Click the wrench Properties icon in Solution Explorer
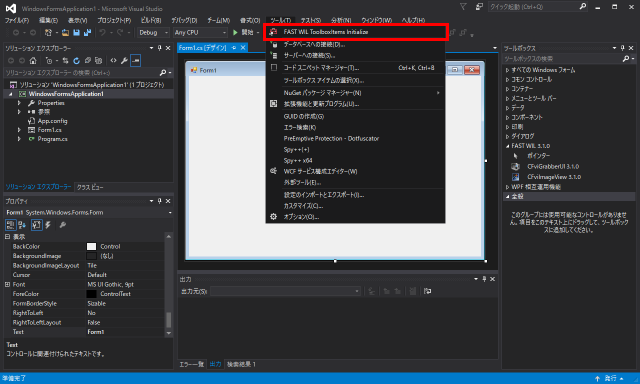The height and width of the screenshot is (384, 640). [124, 60]
